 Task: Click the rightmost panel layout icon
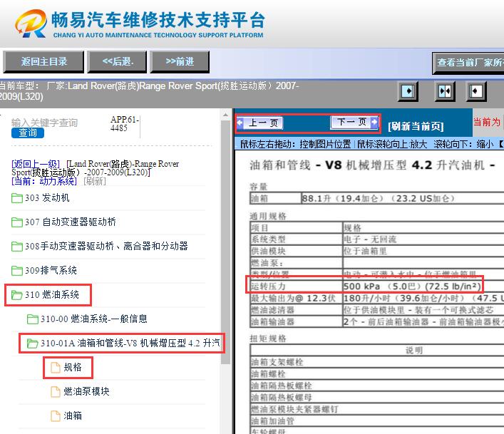476,91
